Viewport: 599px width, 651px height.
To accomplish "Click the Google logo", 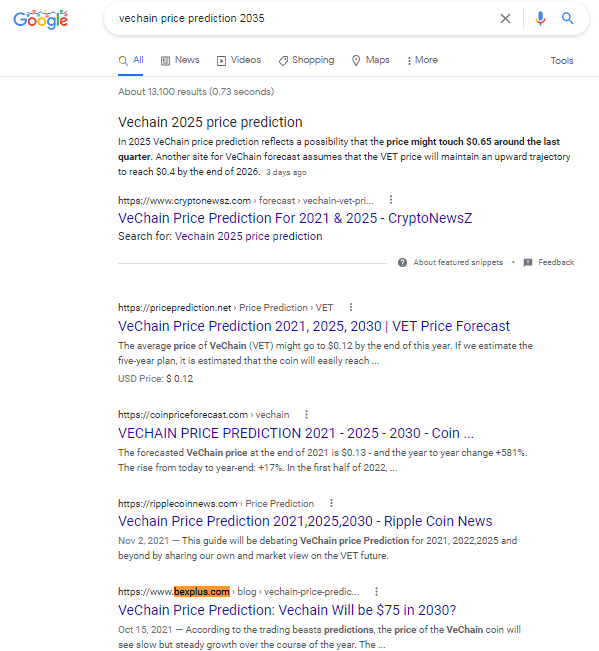I will tap(41, 19).
